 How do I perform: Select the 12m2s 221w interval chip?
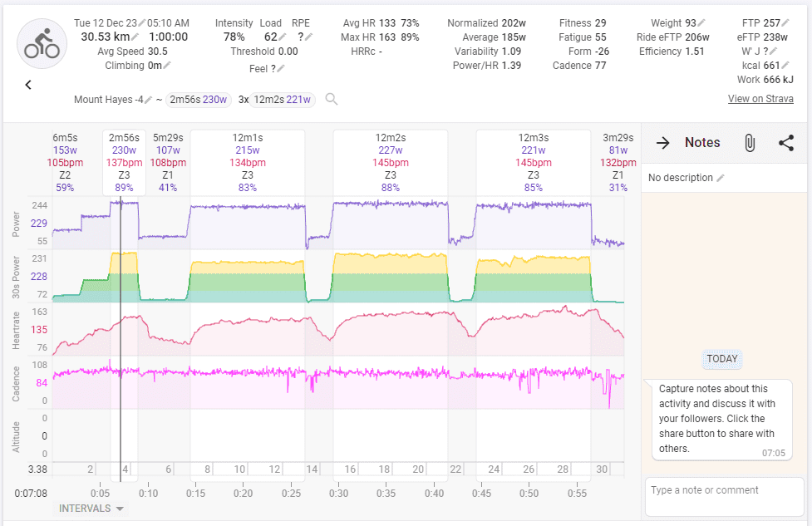coord(283,100)
